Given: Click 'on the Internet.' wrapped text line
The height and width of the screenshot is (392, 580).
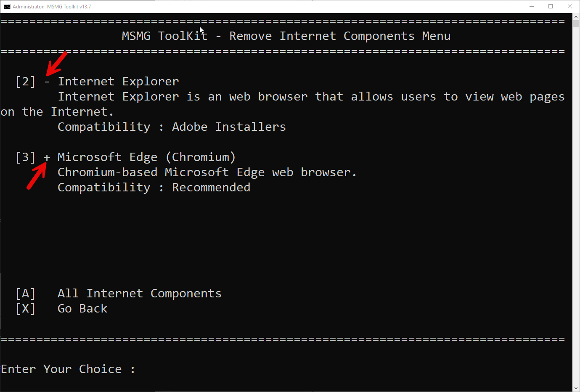Looking at the screenshot, I should pyautogui.click(x=57, y=112).
